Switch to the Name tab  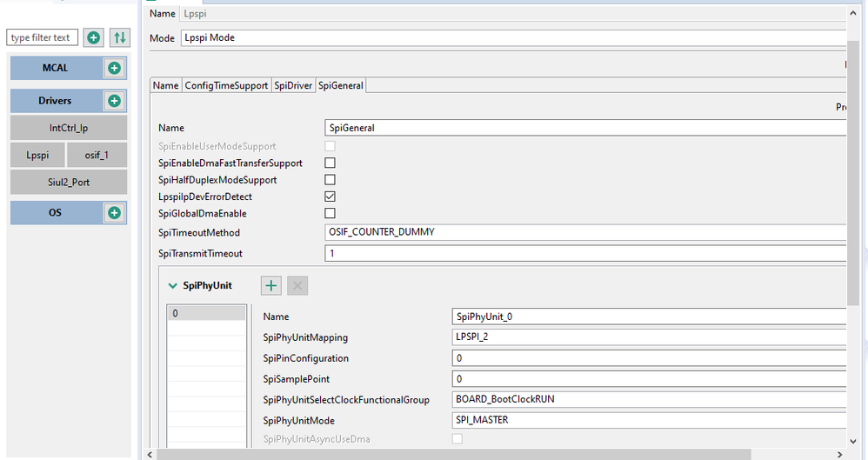(x=165, y=85)
